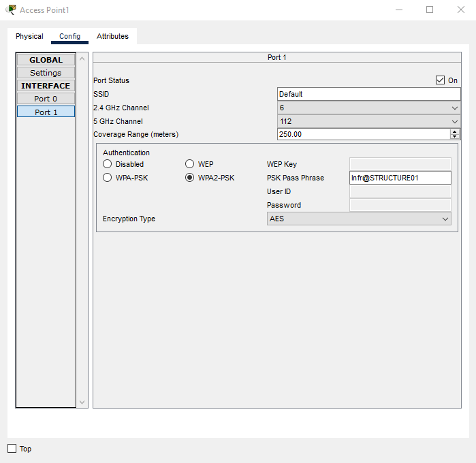Click the Encryption Type label
476x463 pixels.
[129, 219]
